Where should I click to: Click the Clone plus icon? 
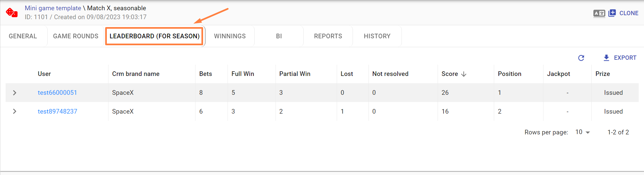[x=612, y=13]
